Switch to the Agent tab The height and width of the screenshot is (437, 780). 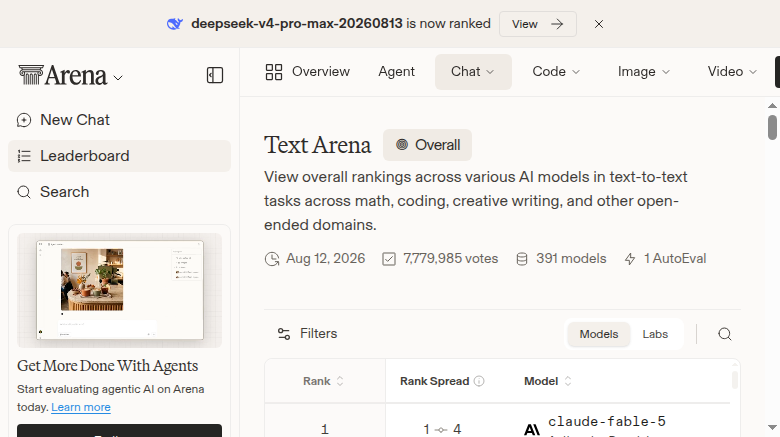[x=396, y=72]
